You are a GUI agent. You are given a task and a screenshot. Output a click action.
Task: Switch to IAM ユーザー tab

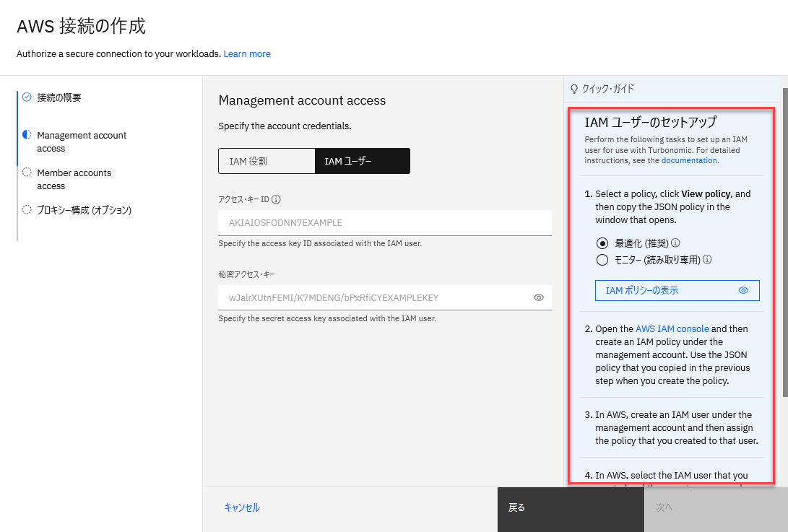coord(363,161)
